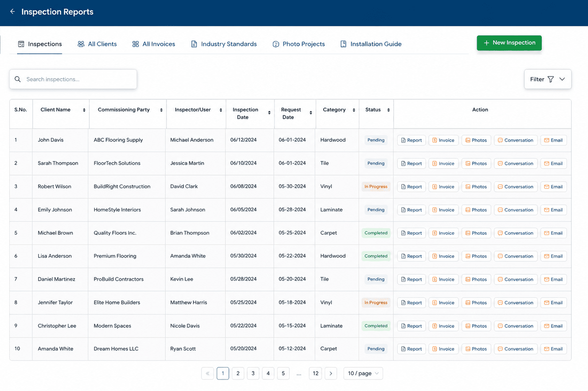The width and height of the screenshot is (588, 391).
Task: View Photos for Jennifer Taylor row
Action: (476, 303)
